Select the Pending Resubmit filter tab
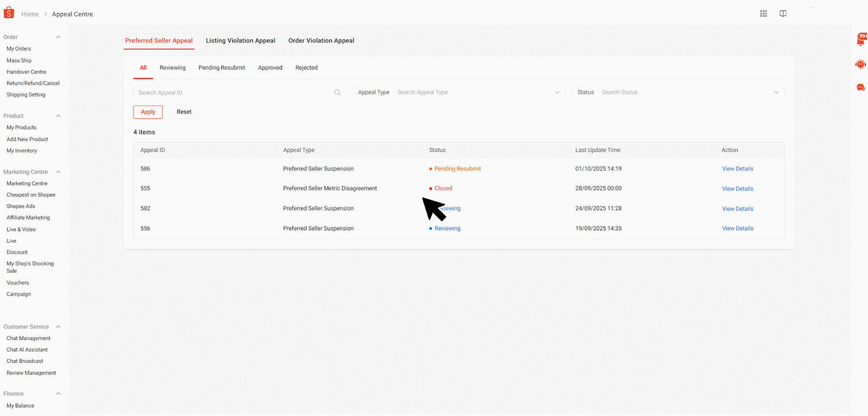Viewport: 868px width, 416px height. pos(221,68)
